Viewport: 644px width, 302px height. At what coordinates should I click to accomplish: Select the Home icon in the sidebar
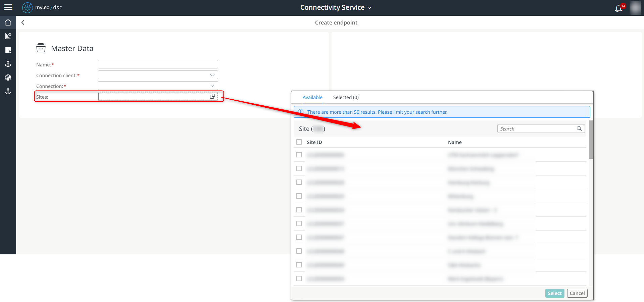point(8,22)
